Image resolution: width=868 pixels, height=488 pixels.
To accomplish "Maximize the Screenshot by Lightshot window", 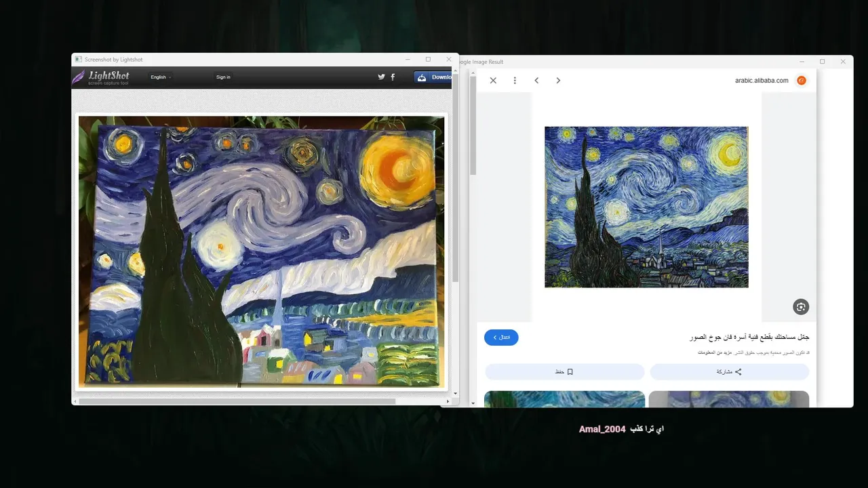I will [428, 59].
